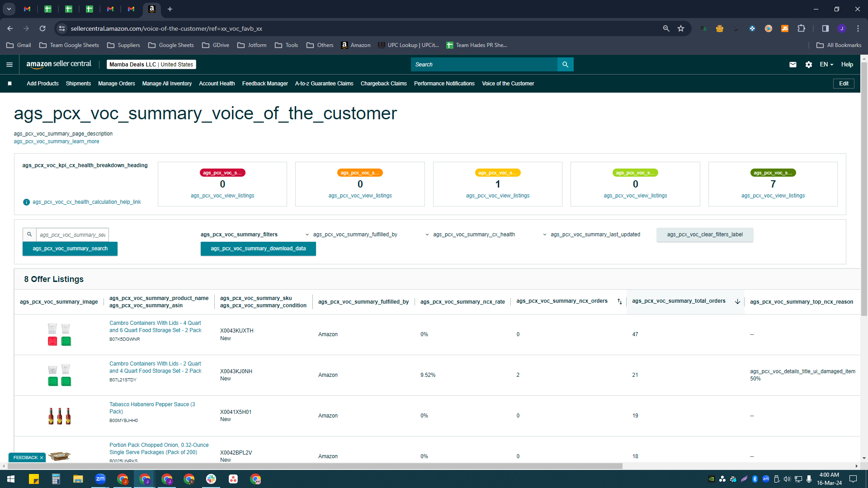This screenshot has height=488, width=868.
Task: Open the Calculator from the taskbar
Action: pos(56,479)
